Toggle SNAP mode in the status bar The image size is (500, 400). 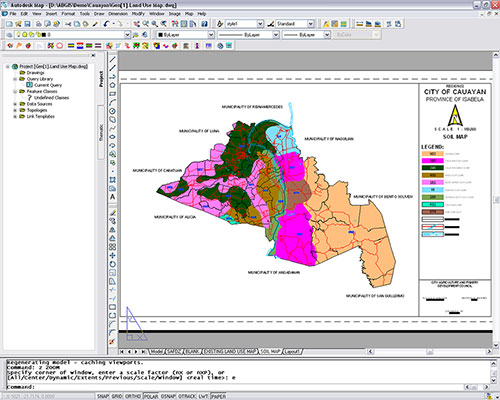click(103, 396)
